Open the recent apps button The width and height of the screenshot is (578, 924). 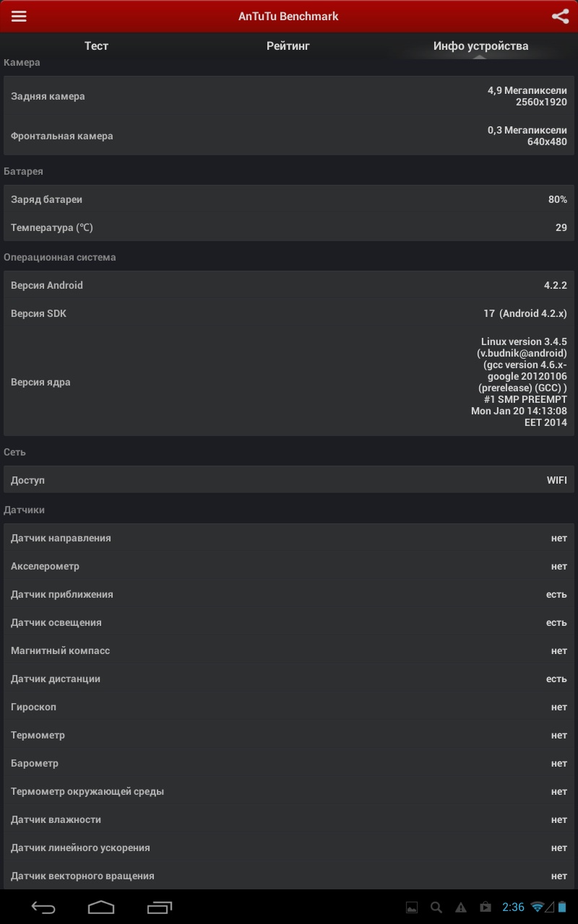(x=160, y=907)
